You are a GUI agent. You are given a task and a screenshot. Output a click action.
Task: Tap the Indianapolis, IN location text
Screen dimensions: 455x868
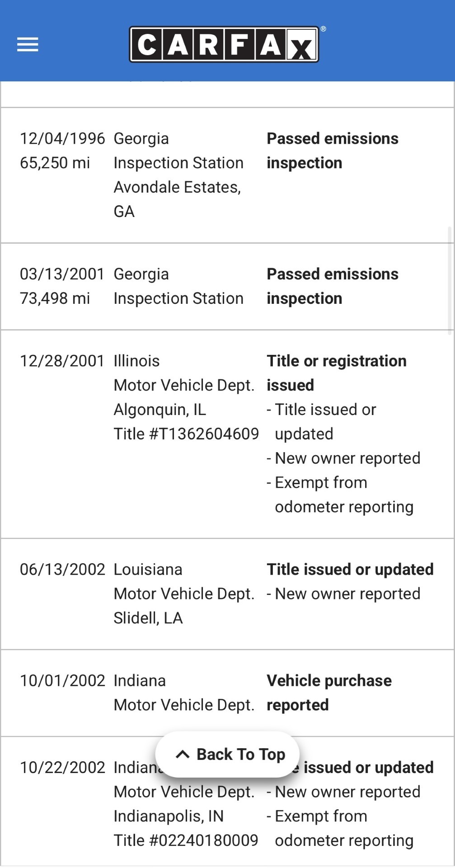pyautogui.click(x=169, y=816)
